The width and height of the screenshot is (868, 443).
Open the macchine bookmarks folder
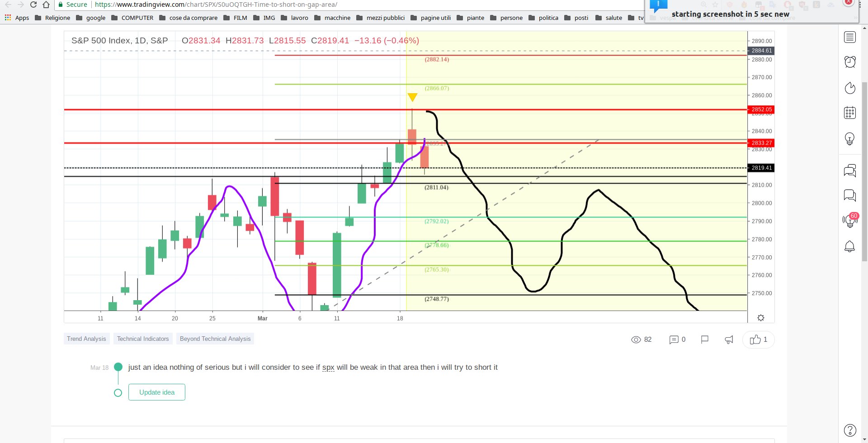[332, 18]
